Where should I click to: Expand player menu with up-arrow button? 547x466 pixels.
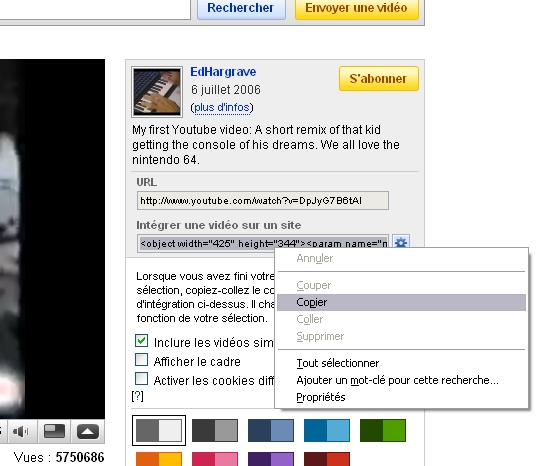[88, 431]
